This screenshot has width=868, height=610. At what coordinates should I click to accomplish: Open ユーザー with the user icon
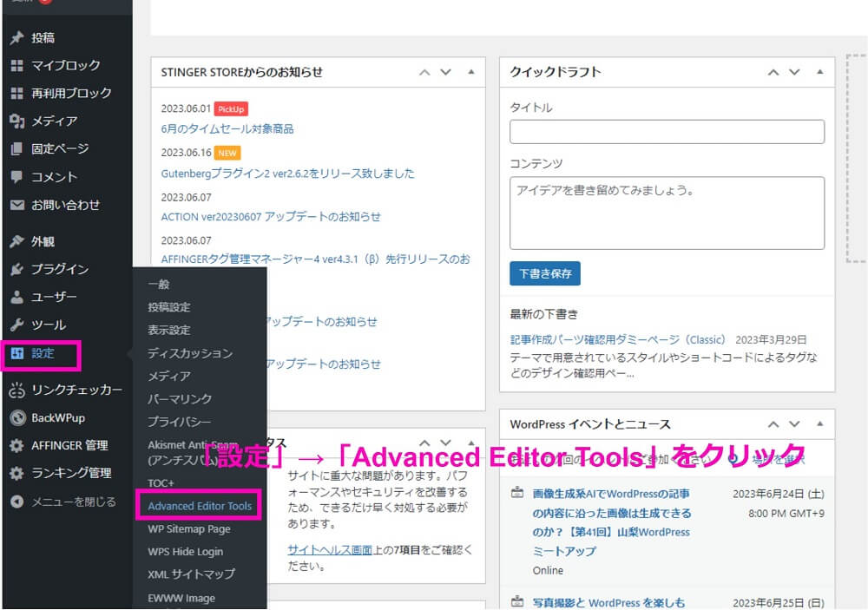(19, 297)
